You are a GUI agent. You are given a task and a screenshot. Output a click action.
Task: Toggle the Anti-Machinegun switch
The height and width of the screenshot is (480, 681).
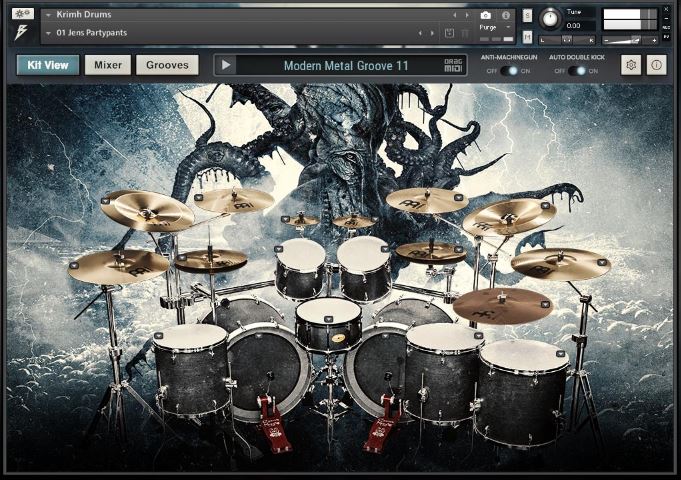tap(509, 71)
